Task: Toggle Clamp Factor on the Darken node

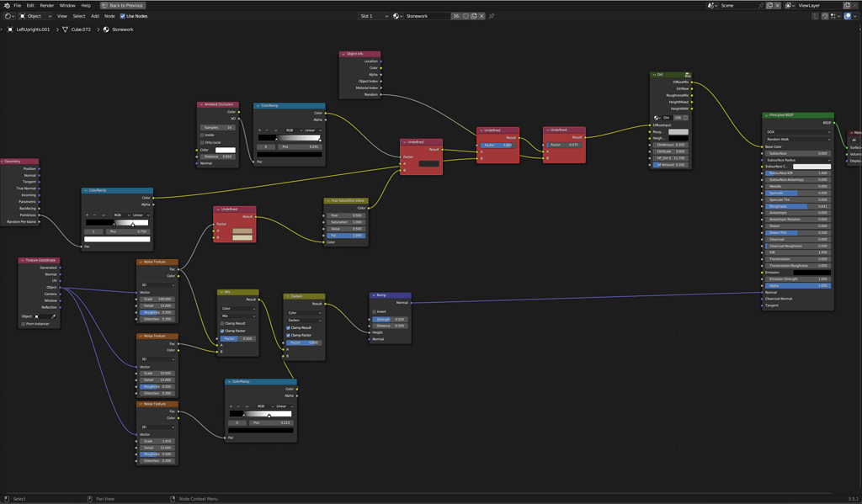Action: (x=288, y=335)
